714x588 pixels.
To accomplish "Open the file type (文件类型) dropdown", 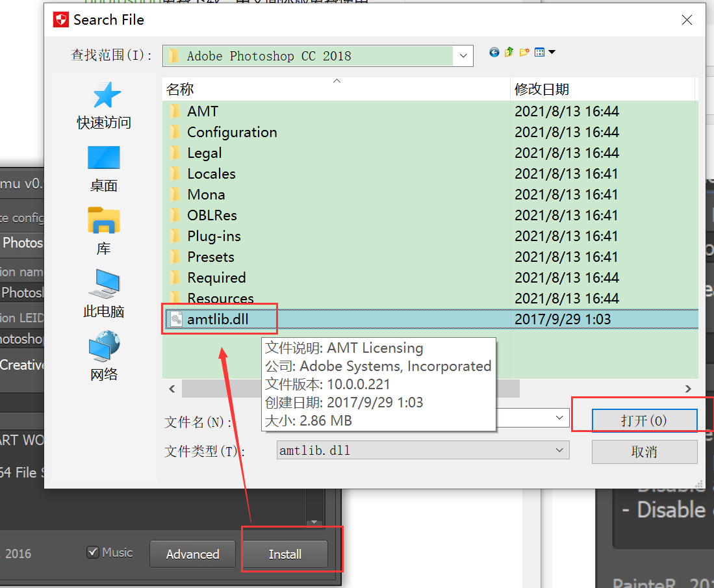I will pyautogui.click(x=422, y=450).
